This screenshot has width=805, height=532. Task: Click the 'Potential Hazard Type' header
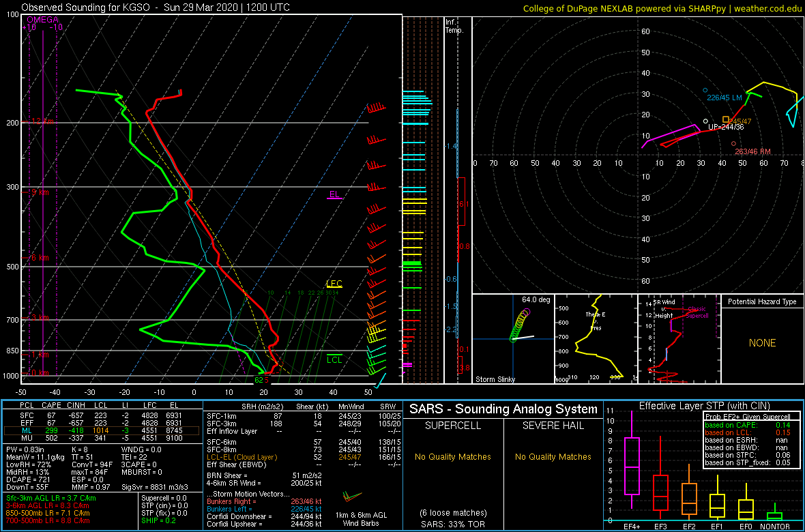[762, 301]
